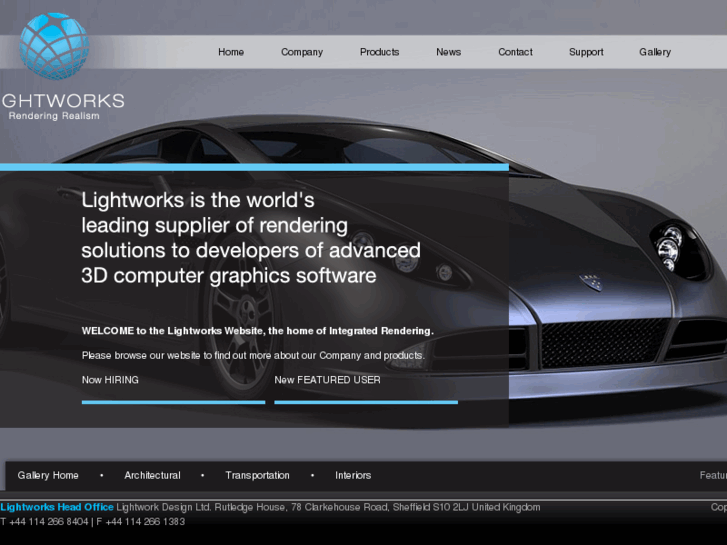Click the Lightworks Head Office text
The width and height of the screenshot is (727, 545).
tap(57, 507)
